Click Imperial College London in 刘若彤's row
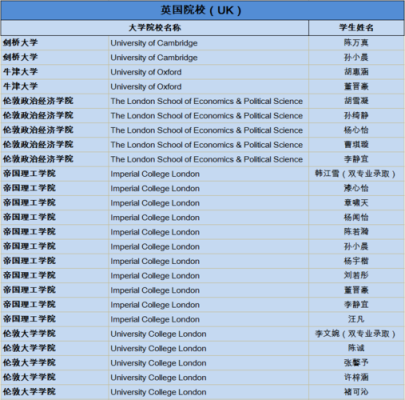Screen dimensions: 405x400 click(155, 276)
